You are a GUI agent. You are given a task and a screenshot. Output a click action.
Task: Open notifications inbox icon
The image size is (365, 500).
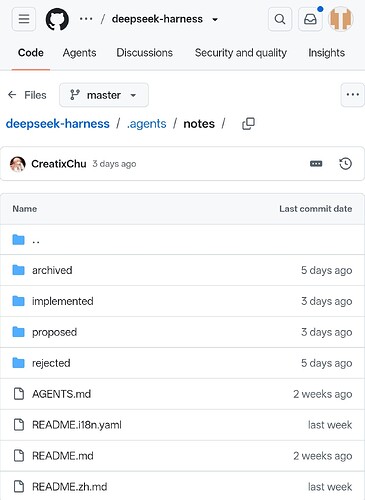(310, 19)
